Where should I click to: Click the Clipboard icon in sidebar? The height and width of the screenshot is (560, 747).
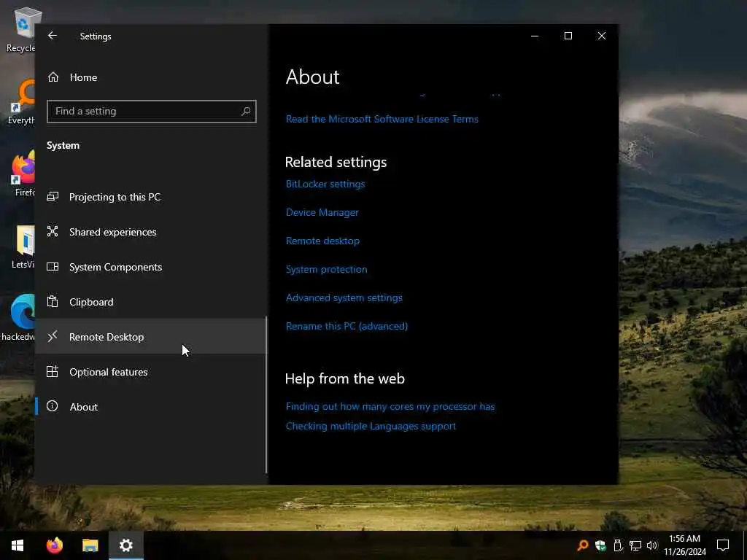tap(53, 301)
